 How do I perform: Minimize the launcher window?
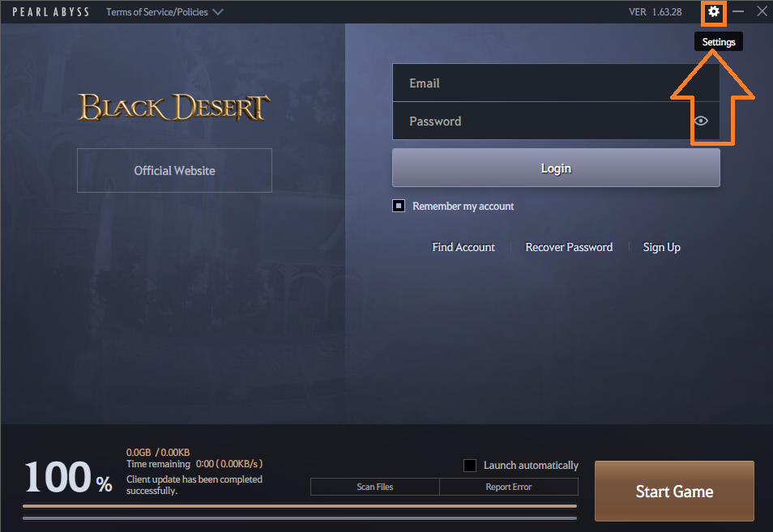coord(738,11)
